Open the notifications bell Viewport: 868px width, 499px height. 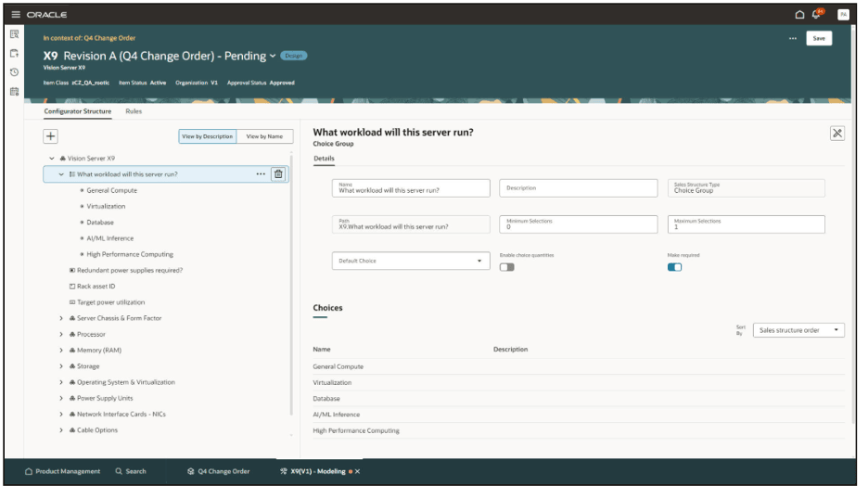(816, 14)
